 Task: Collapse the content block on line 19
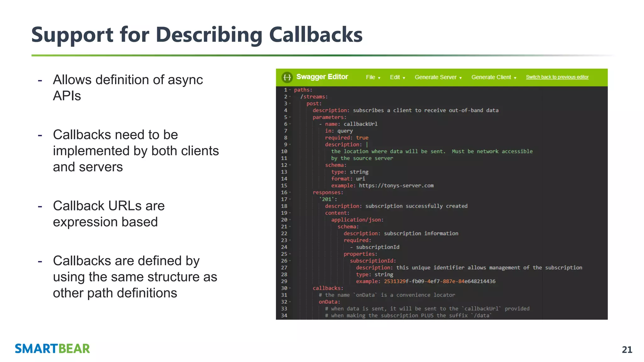coord(290,213)
